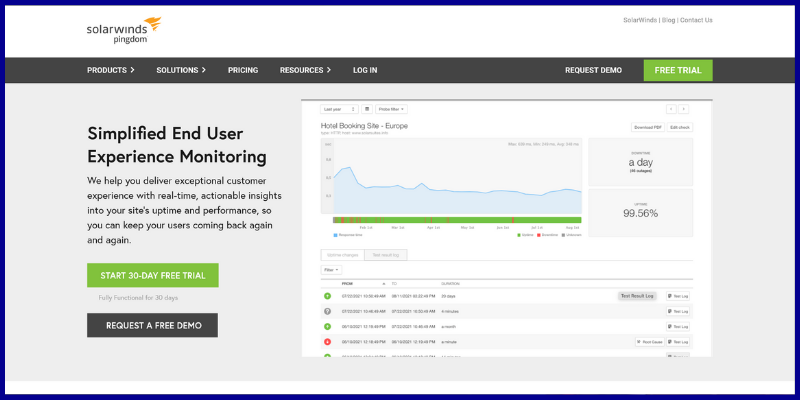This screenshot has width=800, height=400.
Task: Click red Downtime legend marker
Action: (538, 235)
